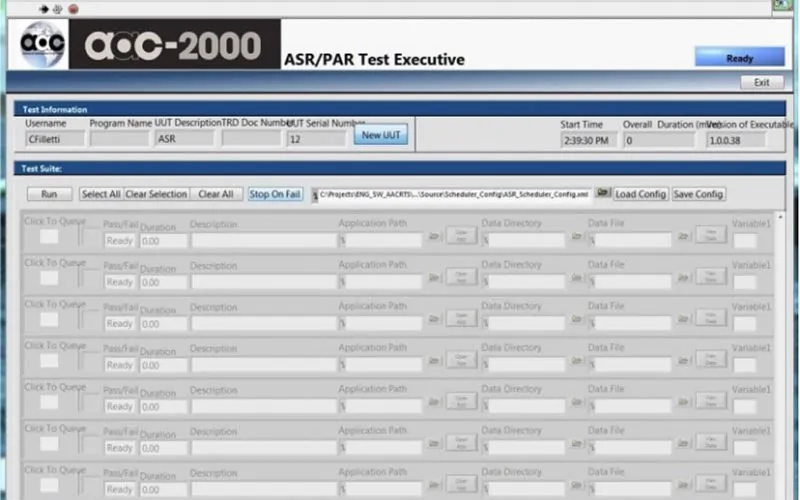Viewport: 800px width, 500px height.
Task: Browse Data File in third test row
Action: coord(683,319)
